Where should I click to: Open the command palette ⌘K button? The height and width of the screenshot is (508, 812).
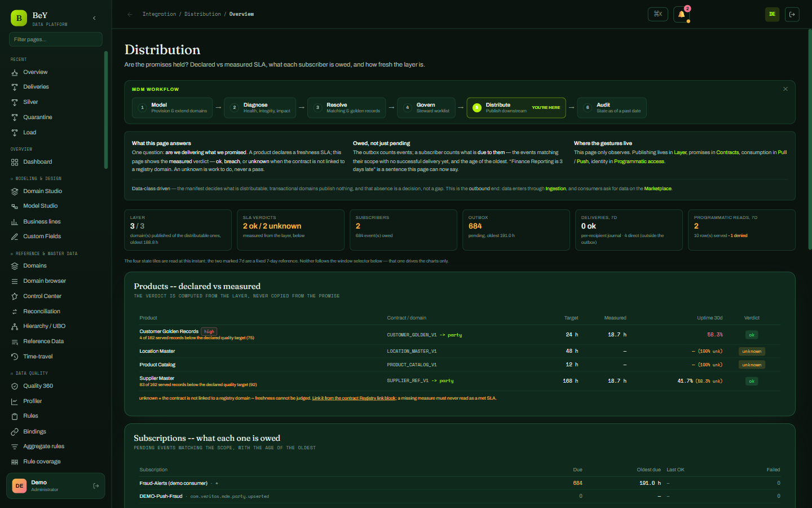pyautogui.click(x=658, y=14)
